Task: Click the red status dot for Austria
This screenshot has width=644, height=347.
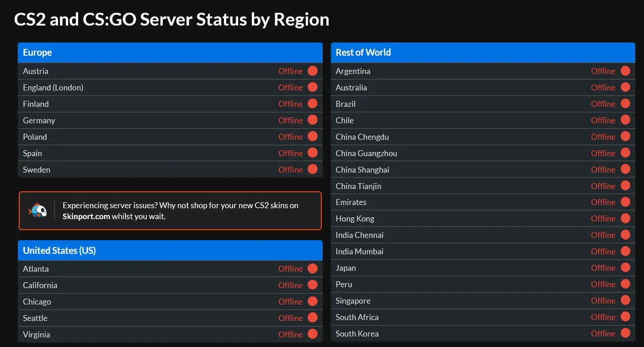Action: pyautogui.click(x=313, y=71)
